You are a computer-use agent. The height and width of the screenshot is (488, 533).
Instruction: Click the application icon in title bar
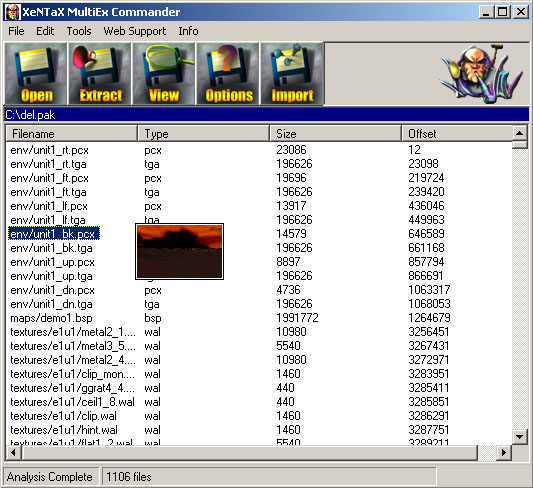13,12
